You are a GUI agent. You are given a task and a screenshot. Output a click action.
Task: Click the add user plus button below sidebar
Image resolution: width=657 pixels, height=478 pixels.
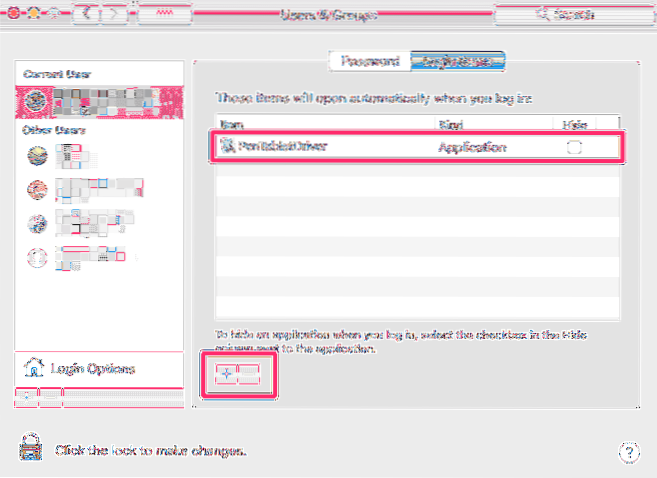coord(27,395)
